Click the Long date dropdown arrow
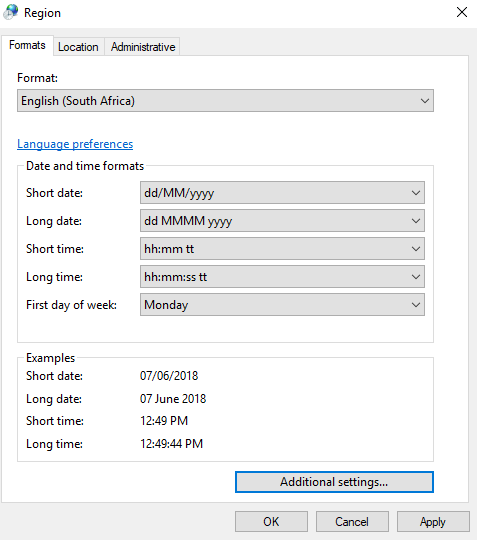 416,221
